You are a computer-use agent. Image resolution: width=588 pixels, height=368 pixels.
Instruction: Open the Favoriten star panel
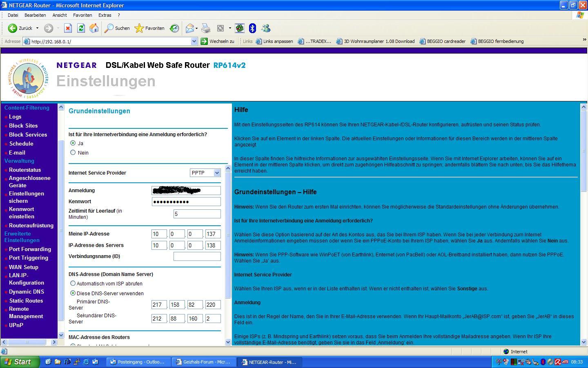coord(149,28)
